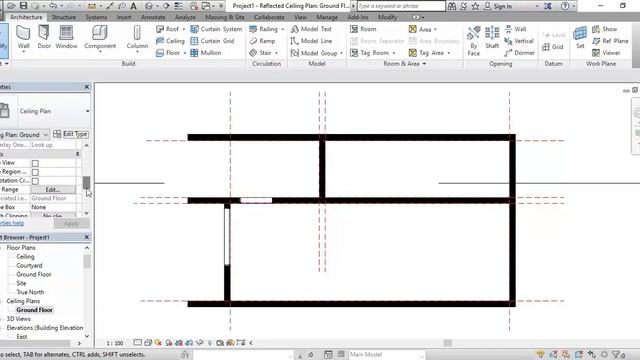Select the Curtain Grid tool
The width and height of the screenshot is (640, 360).
tap(213, 41)
